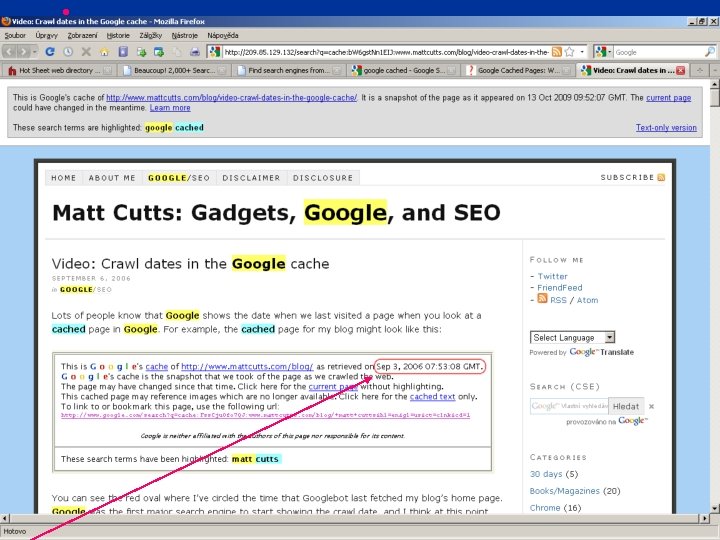The width and height of the screenshot is (720, 540).
Task: Open the new tab button in tab strip
Action: (x=700, y=70)
